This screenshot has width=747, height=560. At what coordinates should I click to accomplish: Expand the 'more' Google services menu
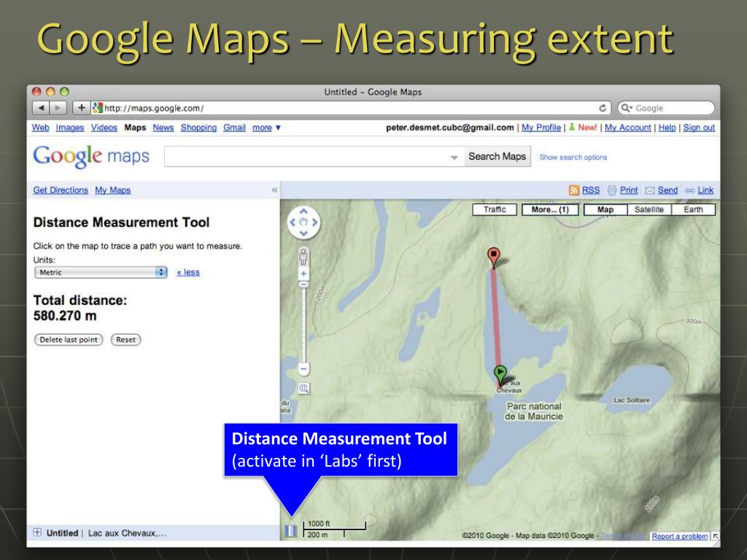[267, 128]
